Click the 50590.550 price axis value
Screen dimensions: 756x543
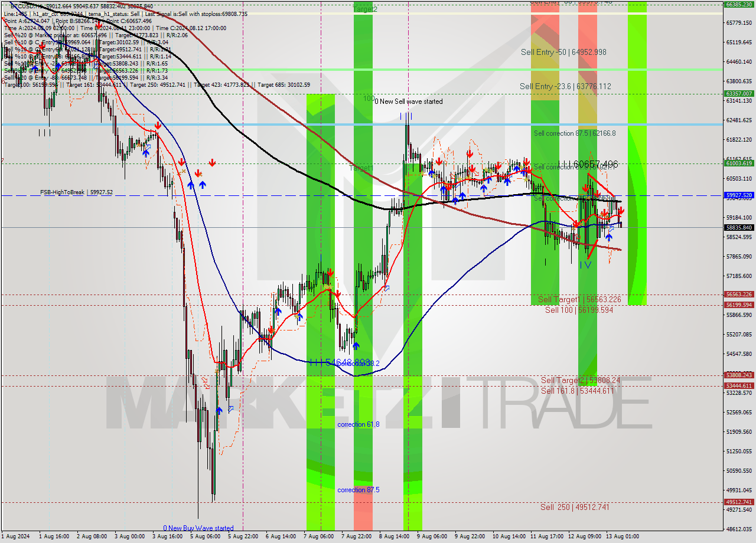(x=738, y=470)
